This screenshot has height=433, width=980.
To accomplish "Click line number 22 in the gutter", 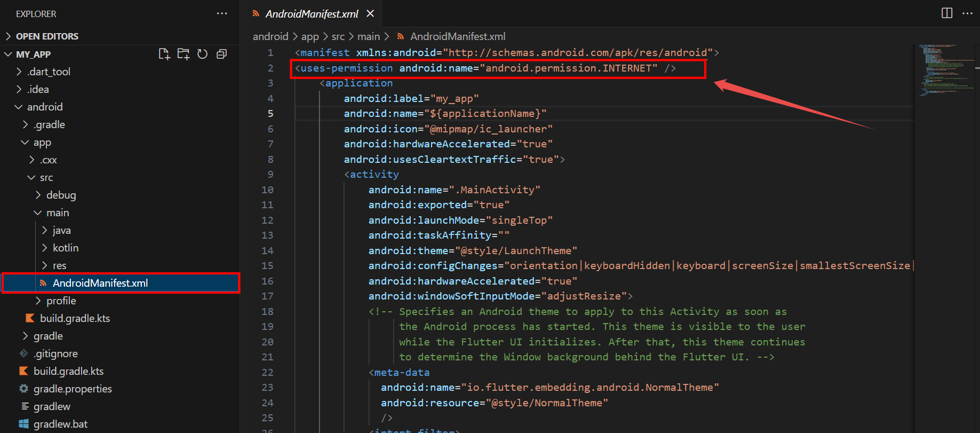I will pyautogui.click(x=267, y=372).
